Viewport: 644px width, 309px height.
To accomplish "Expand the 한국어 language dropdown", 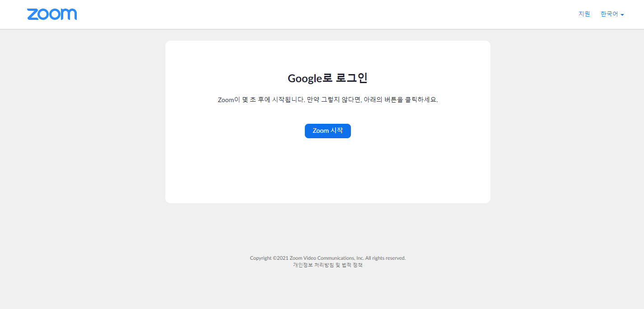I will pyautogui.click(x=612, y=14).
